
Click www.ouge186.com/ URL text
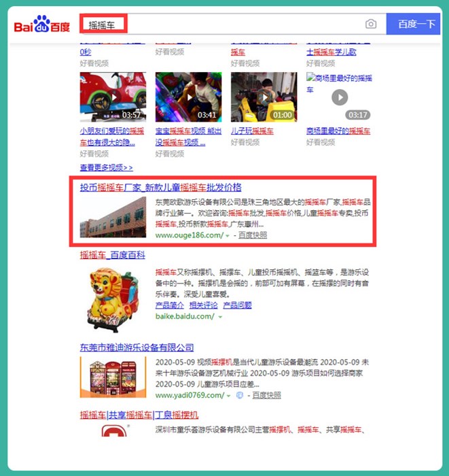190,235
